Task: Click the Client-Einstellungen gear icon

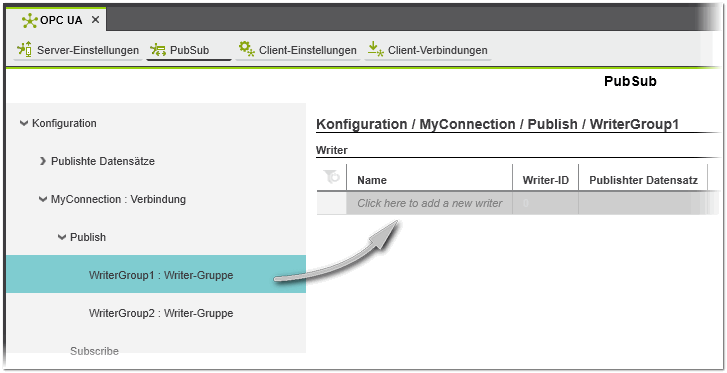Action: click(x=247, y=49)
